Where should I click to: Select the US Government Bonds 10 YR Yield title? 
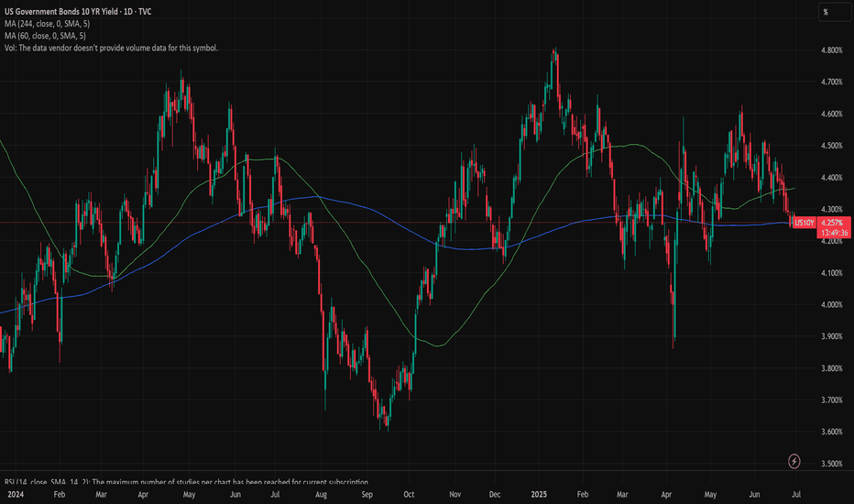click(78, 11)
